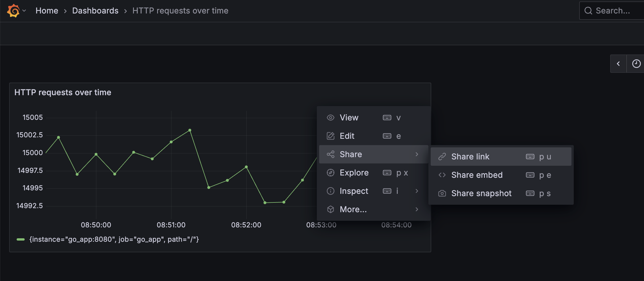The image size is (644, 281).
Task: Click the Inspect info icon
Action: coord(331,191)
